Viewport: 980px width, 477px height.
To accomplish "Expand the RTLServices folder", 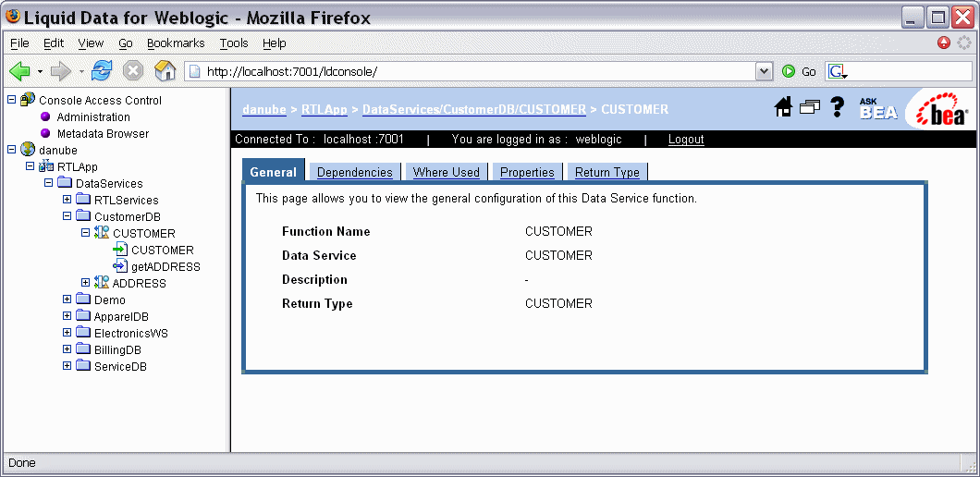I will pos(67,200).
